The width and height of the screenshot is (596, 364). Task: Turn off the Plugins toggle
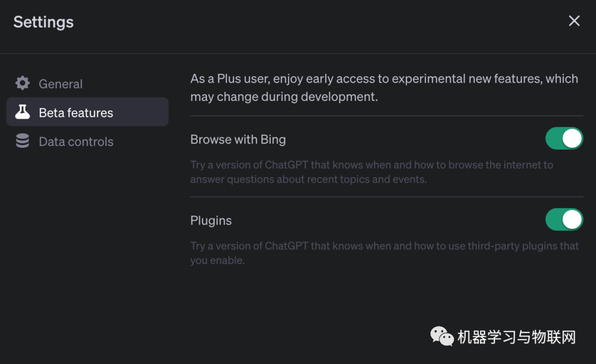[x=564, y=220]
